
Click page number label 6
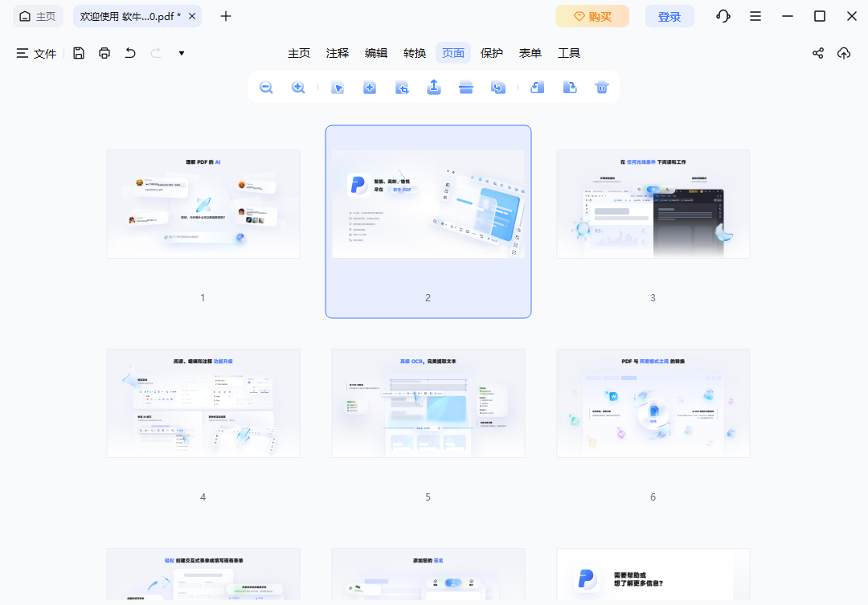point(653,497)
